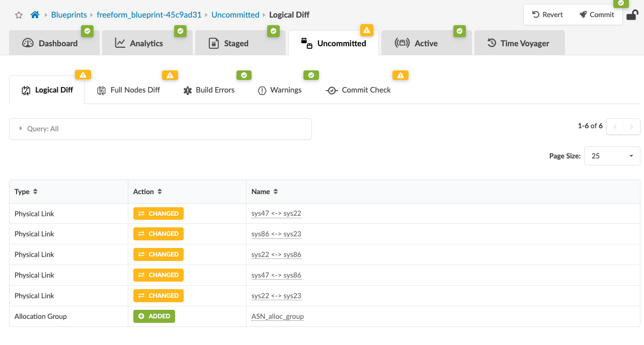Click warning badge above Full Nodes Diff
The height and width of the screenshot is (345, 644).
[x=170, y=75]
